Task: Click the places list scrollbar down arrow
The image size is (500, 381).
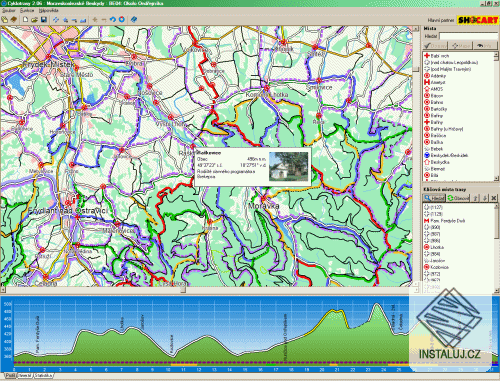Action: pos(496,179)
